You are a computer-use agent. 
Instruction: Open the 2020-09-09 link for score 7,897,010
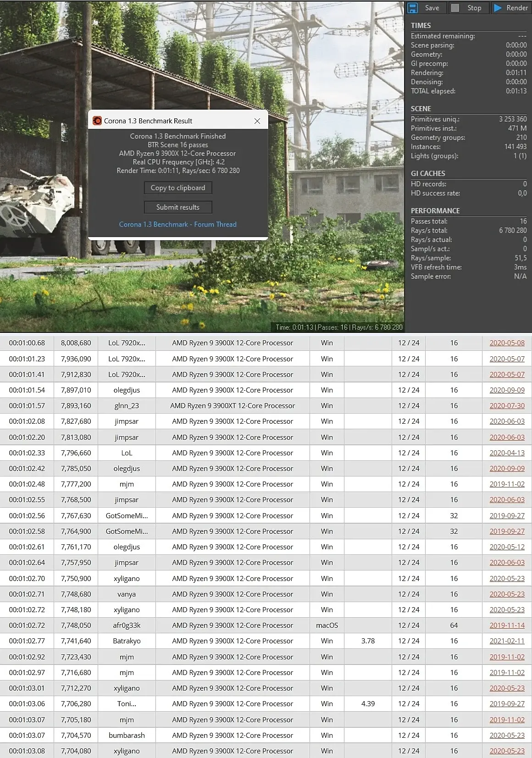click(x=507, y=390)
